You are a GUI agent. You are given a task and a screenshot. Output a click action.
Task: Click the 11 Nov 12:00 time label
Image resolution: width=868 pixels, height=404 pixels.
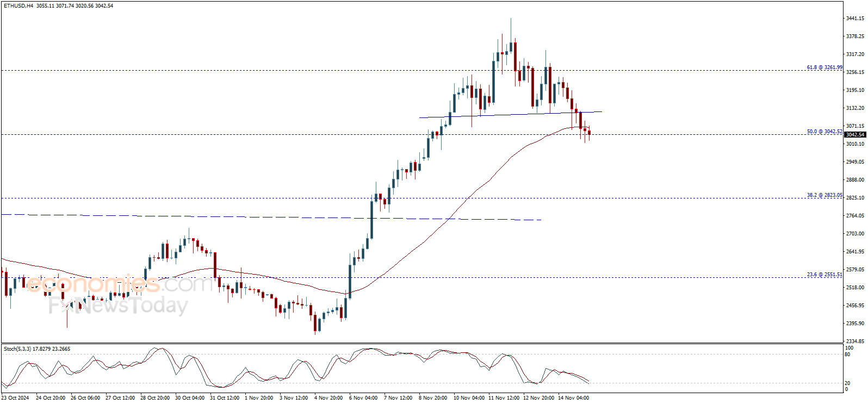coord(504,398)
